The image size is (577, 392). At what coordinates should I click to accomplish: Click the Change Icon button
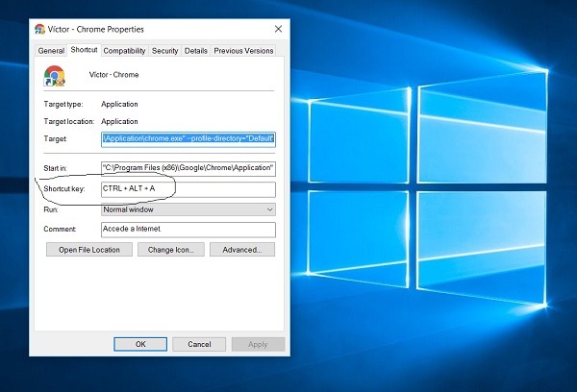(x=170, y=250)
